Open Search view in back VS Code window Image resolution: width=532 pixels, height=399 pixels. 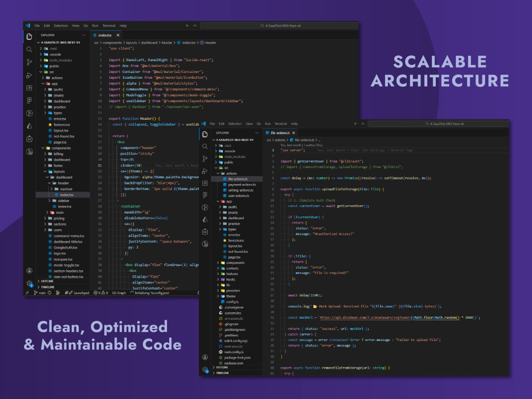[29, 49]
